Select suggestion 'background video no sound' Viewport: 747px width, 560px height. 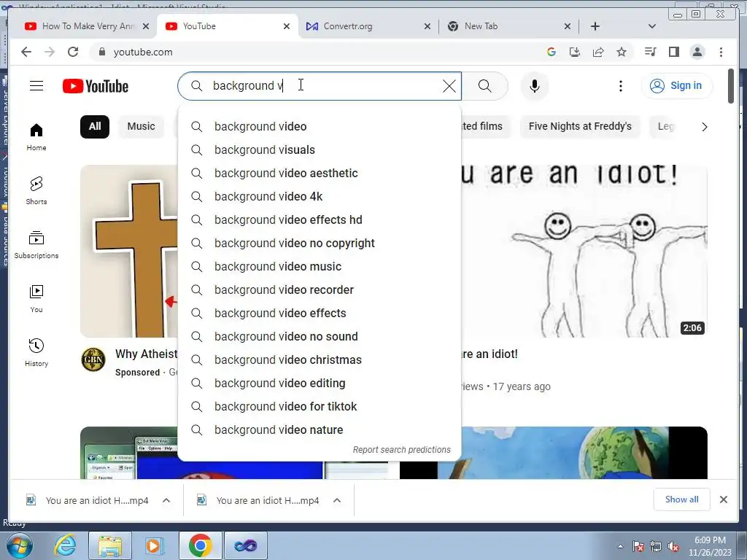click(x=320, y=336)
